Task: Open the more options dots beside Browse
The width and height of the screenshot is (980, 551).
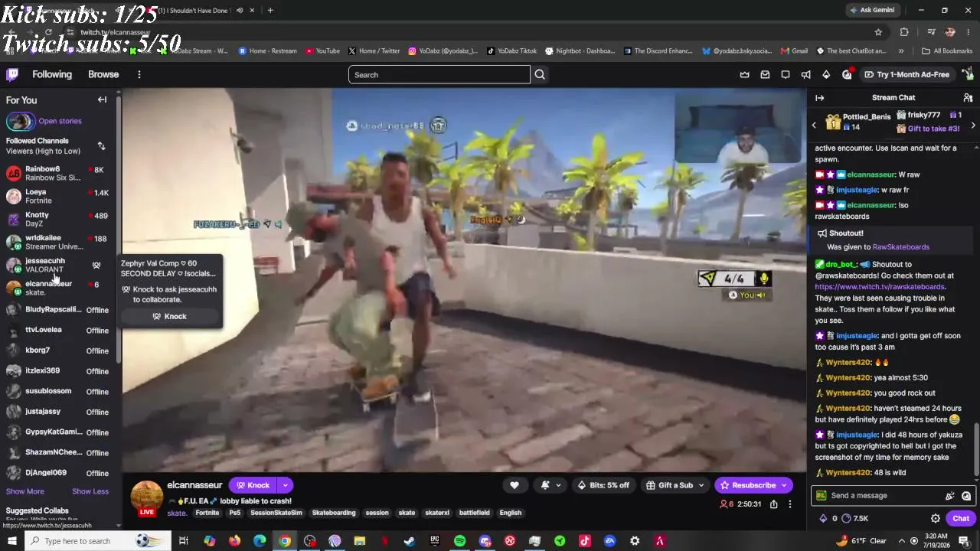Action: pyautogui.click(x=139, y=74)
